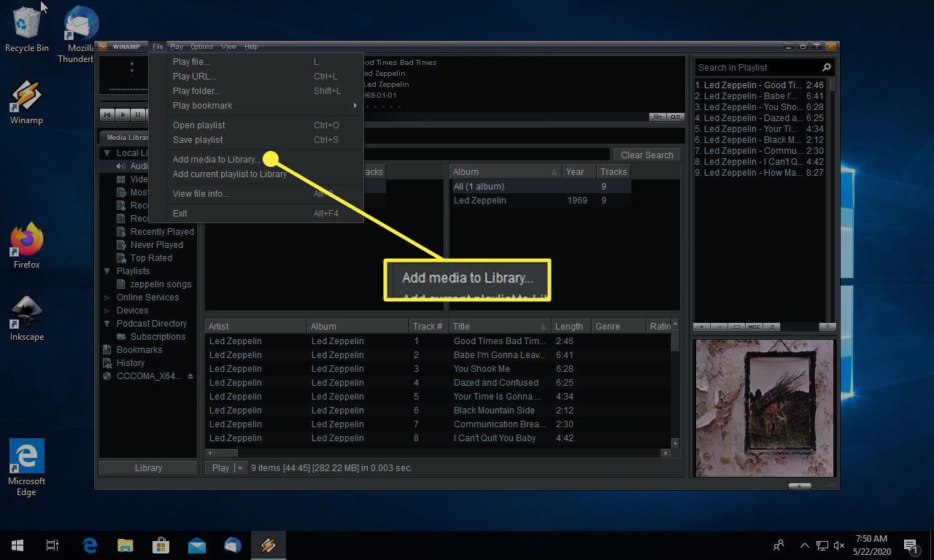Collapse the Local Library tree node
Screen dimensions: 934x560
107,153
